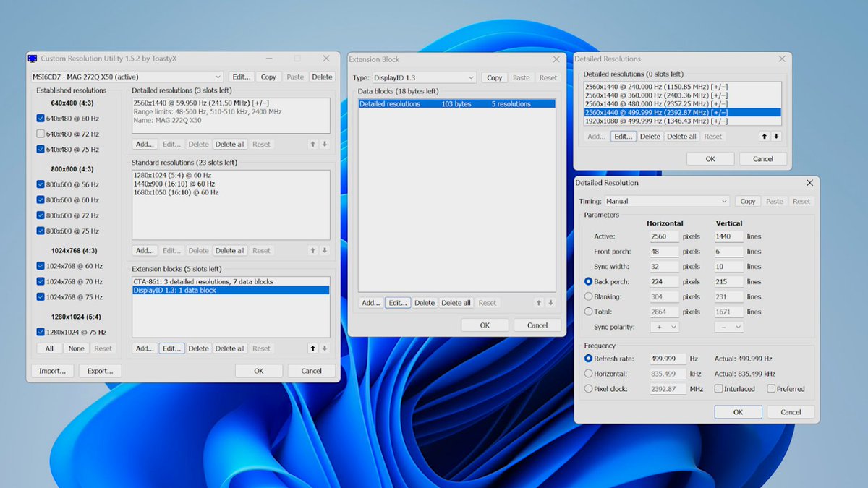868x488 pixels.
Task: Click Copy in the Extension Block window
Action: 495,77
